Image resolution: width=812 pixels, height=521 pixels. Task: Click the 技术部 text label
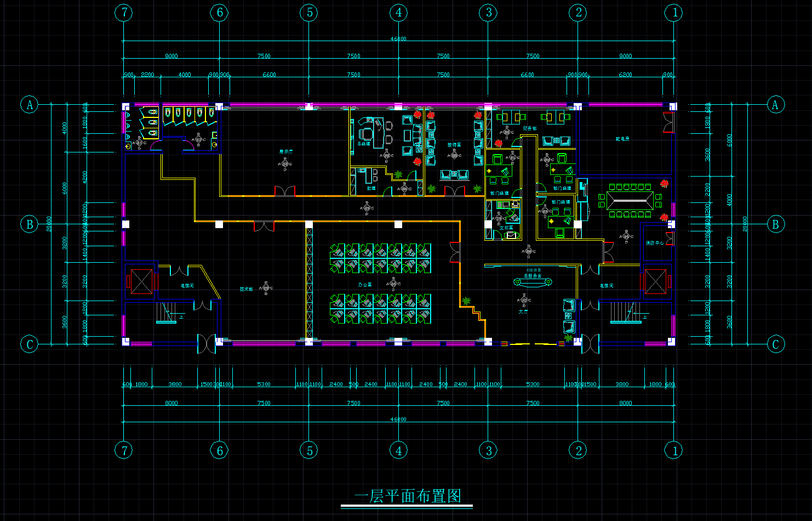click(246, 289)
